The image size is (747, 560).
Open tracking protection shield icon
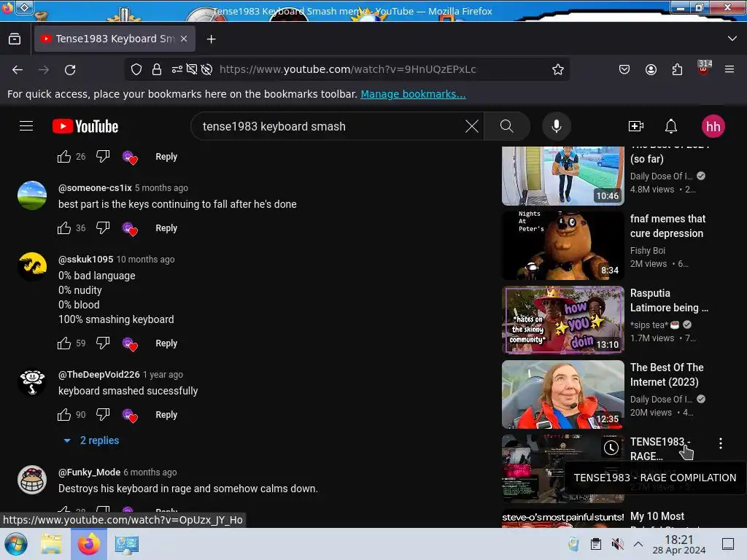(x=136, y=69)
